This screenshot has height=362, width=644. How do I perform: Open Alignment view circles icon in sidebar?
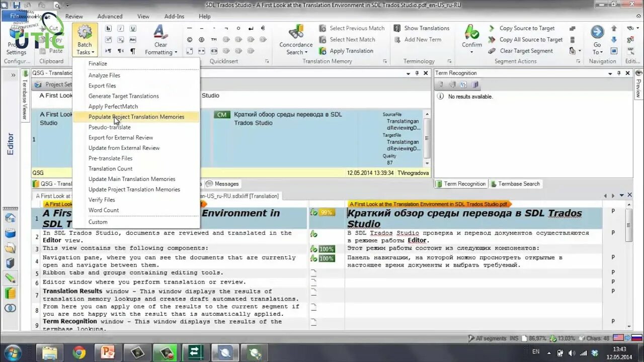[x=10, y=308]
